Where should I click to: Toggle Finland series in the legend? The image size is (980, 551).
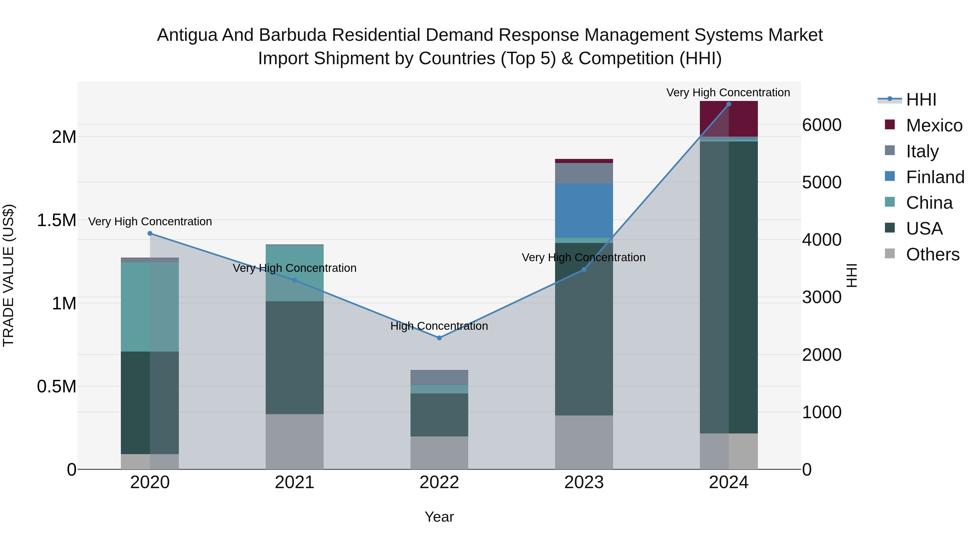coord(924,177)
